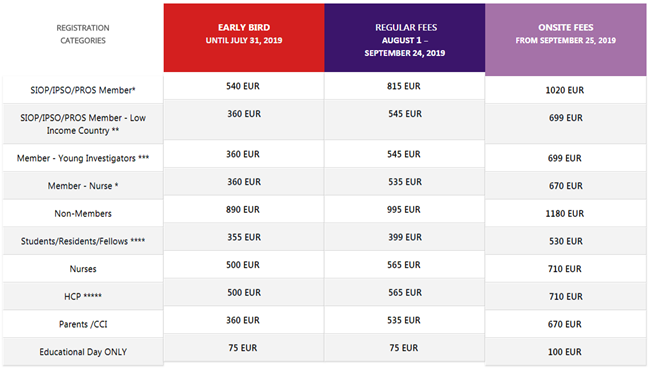This screenshot has width=650, height=369.
Task: Select the Educational Day ONLY label
Action: [x=83, y=352]
